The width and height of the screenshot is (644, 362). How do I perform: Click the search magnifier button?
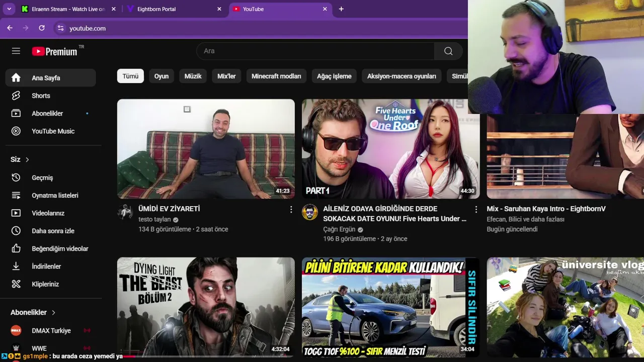pyautogui.click(x=448, y=51)
